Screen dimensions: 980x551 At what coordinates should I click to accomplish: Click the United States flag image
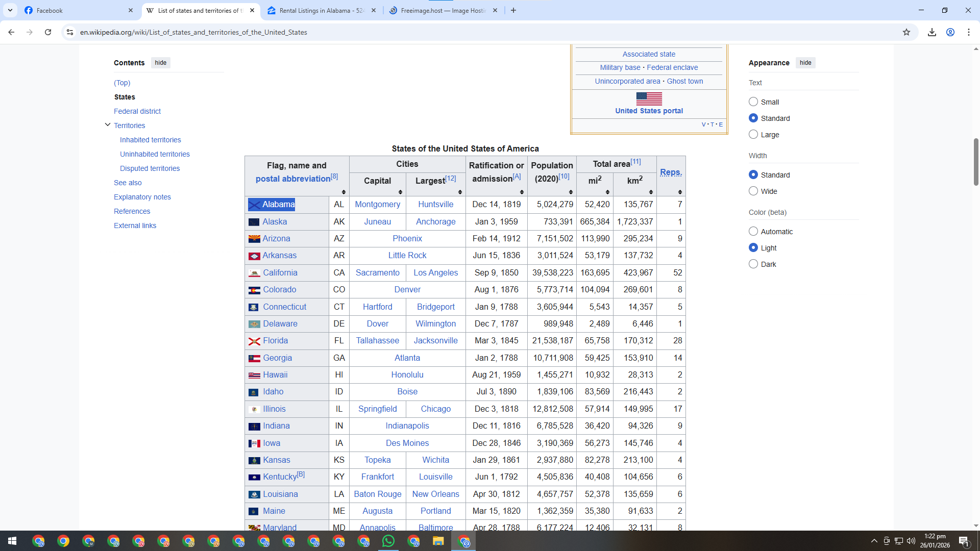tap(649, 98)
